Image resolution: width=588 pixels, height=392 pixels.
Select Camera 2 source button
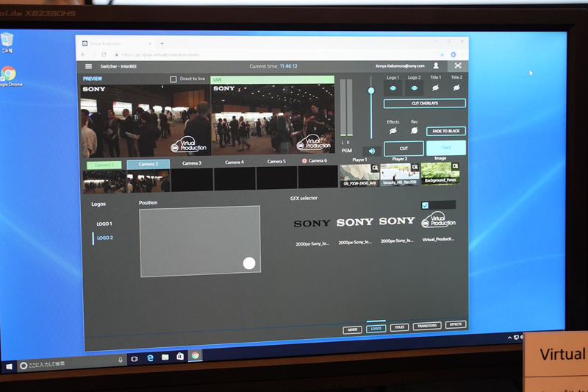pos(148,164)
